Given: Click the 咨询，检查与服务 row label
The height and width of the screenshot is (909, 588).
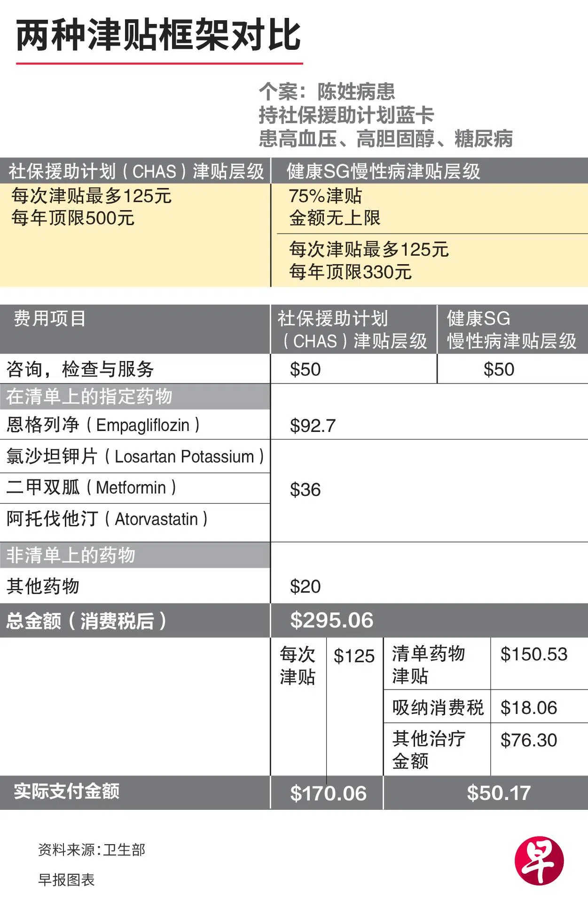Looking at the screenshot, I should [x=80, y=369].
